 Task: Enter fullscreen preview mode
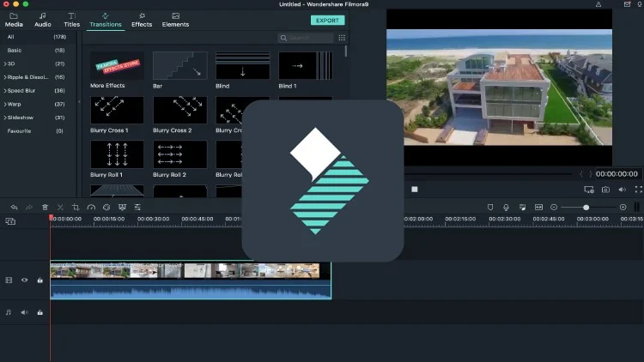tap(638, 189)
